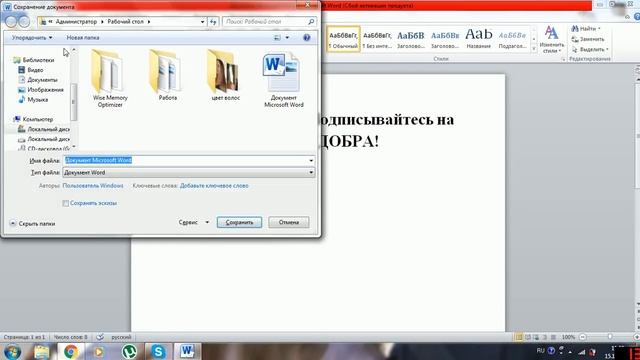Click the search magnifier icon in the dialog

(x=311, y=22)
